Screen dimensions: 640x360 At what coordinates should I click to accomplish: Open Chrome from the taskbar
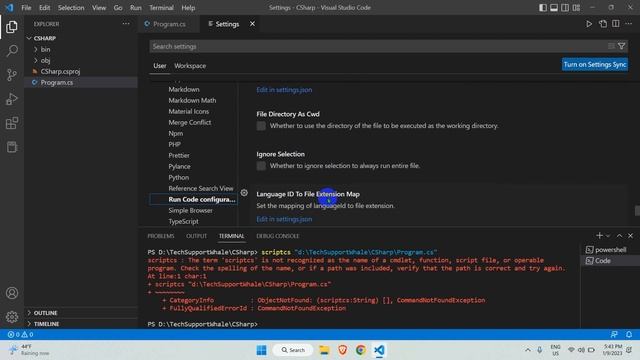point(360,350)
